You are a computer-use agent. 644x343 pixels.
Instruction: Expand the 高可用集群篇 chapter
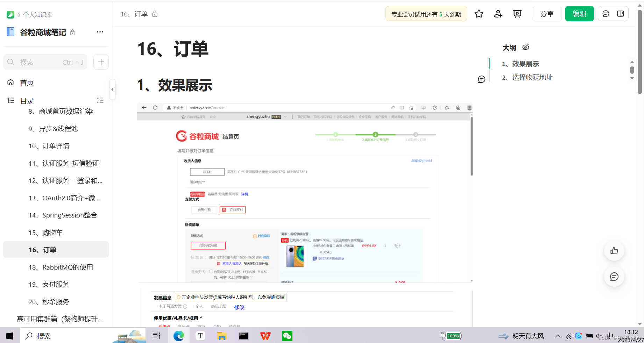pos(59,319)
